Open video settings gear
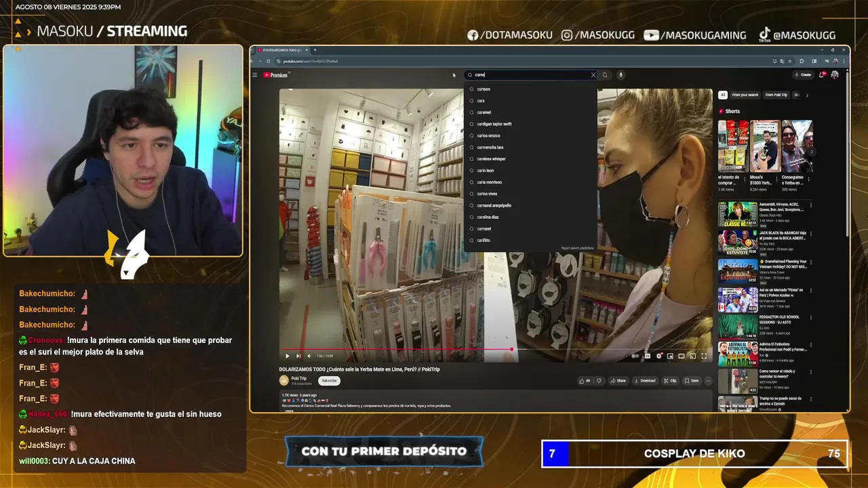This screenshot has width=868, height=488. 659,356
